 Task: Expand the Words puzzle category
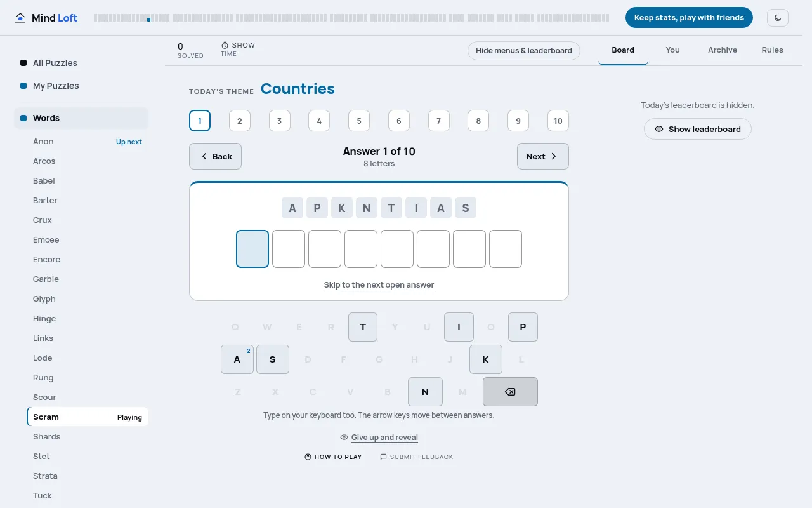coord(81,118)
